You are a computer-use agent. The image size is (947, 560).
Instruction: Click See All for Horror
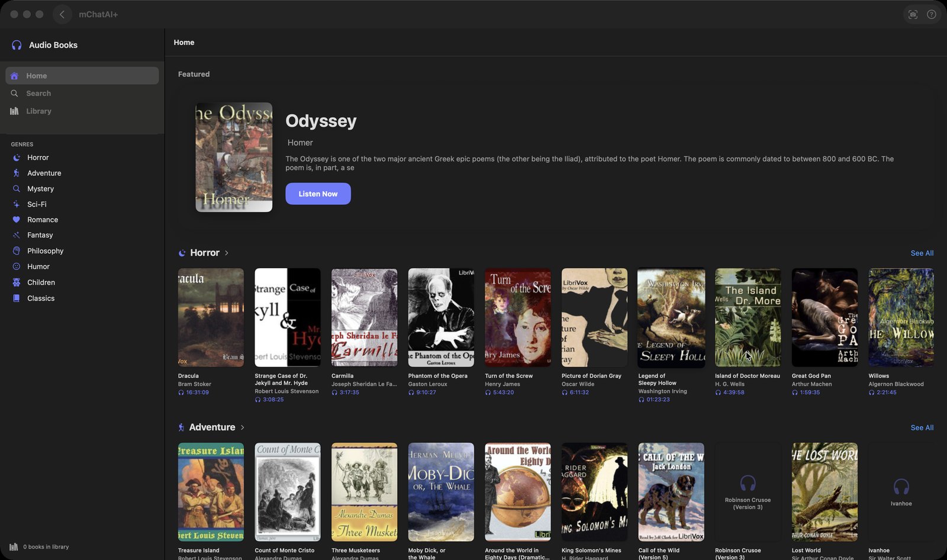coord(922,253)
